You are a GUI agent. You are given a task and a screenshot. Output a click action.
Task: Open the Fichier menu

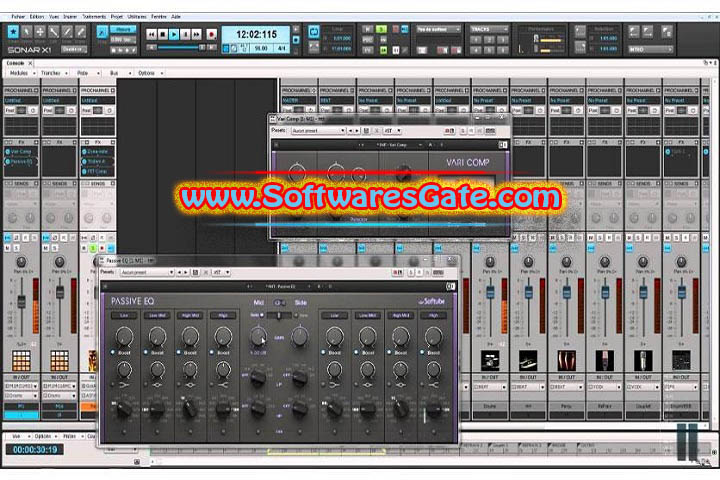18,17
